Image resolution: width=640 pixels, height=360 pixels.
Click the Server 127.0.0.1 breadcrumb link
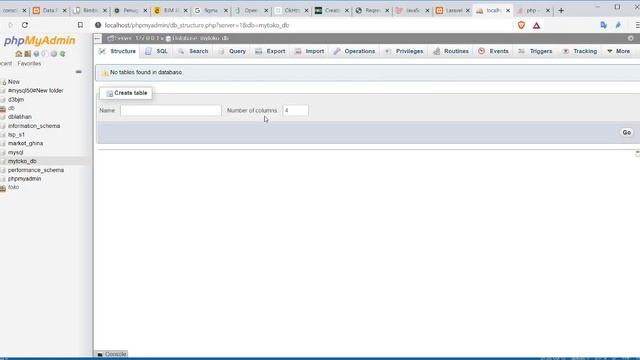(x=135, y=38)
